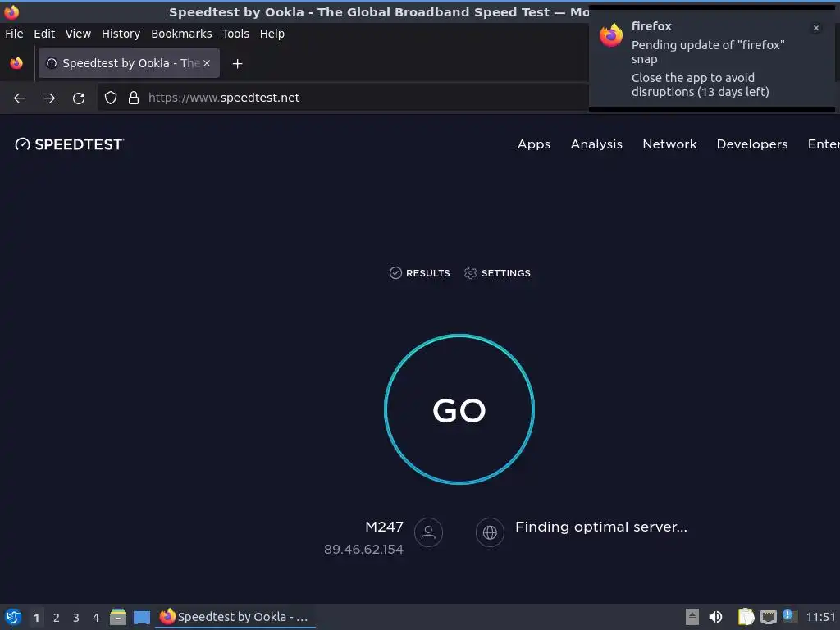Reload the page with the refresh icon

click(79, 98)
